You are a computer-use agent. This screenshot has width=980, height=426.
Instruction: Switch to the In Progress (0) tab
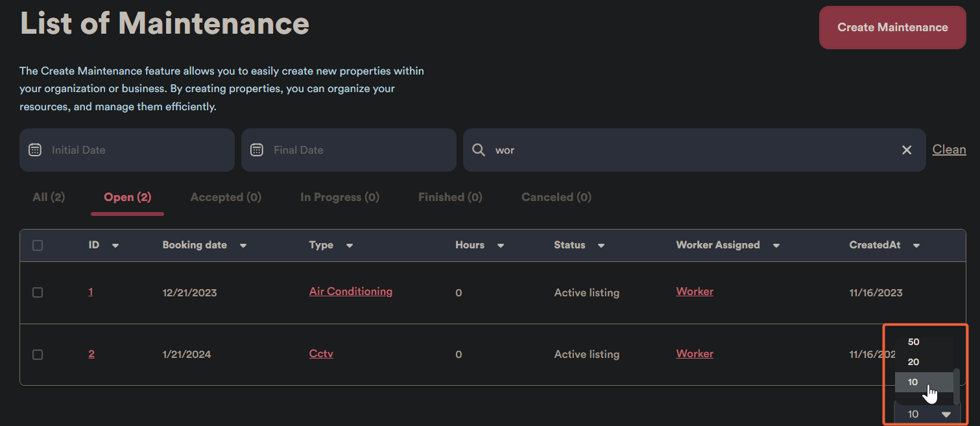tap(340, 197)
